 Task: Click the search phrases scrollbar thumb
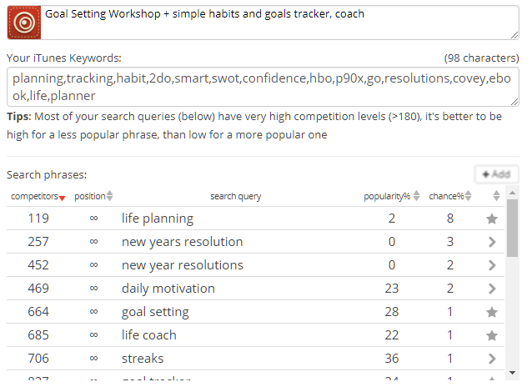512,228
